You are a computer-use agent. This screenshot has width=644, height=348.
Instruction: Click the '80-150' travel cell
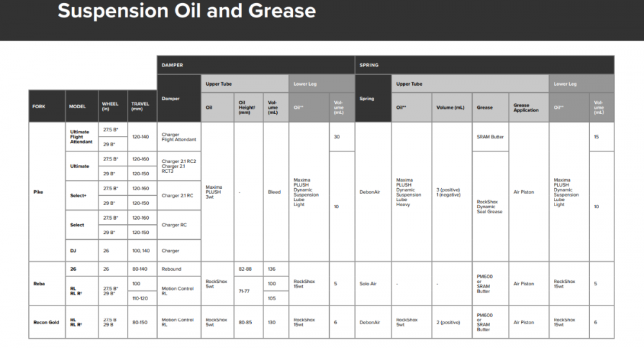[x=142, y=322]
